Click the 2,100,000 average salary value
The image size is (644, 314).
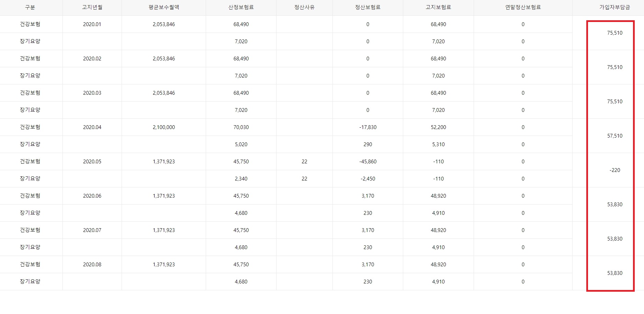(164, 127)
